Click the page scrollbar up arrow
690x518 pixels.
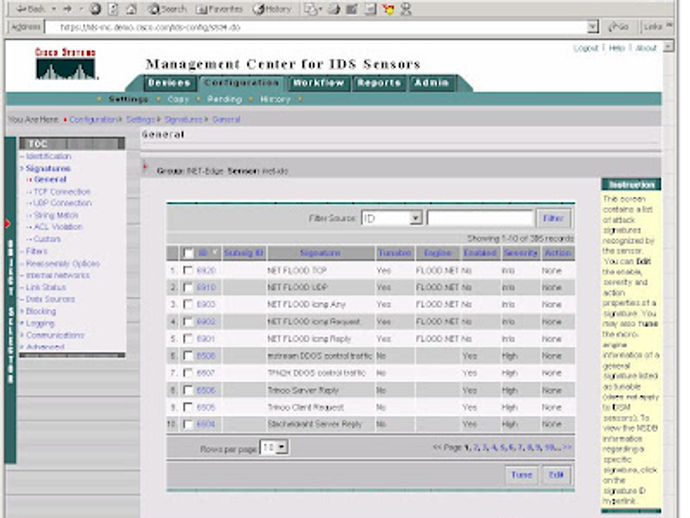668,46
